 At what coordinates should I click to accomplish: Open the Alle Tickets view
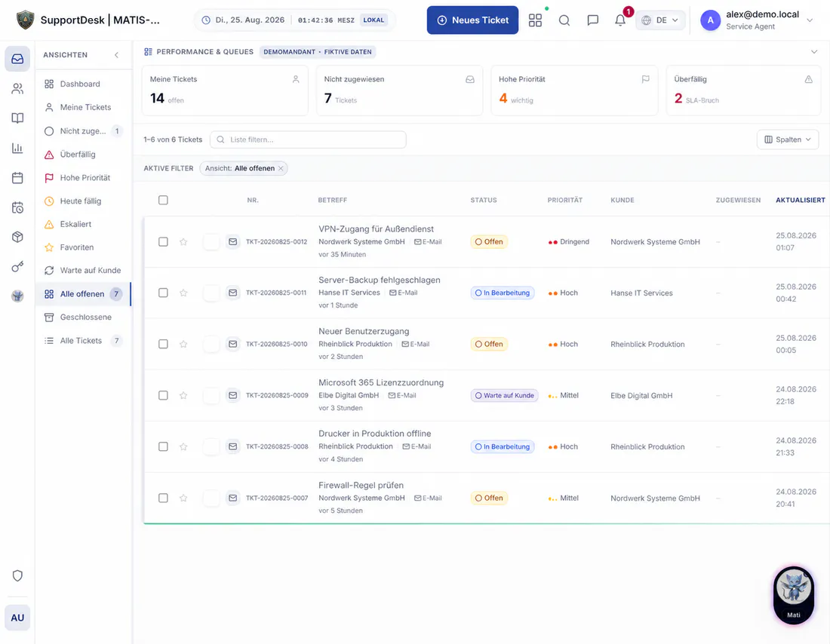pos(84,341)
